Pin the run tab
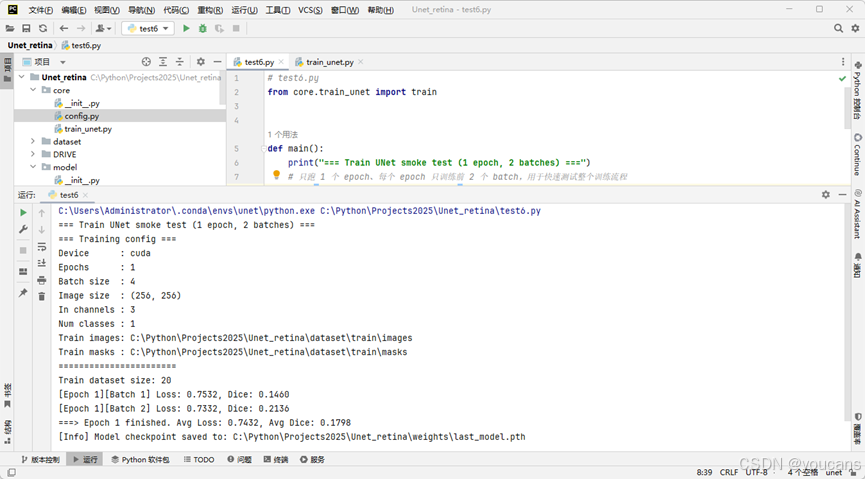The image size is (865, 479). point(23,292)
